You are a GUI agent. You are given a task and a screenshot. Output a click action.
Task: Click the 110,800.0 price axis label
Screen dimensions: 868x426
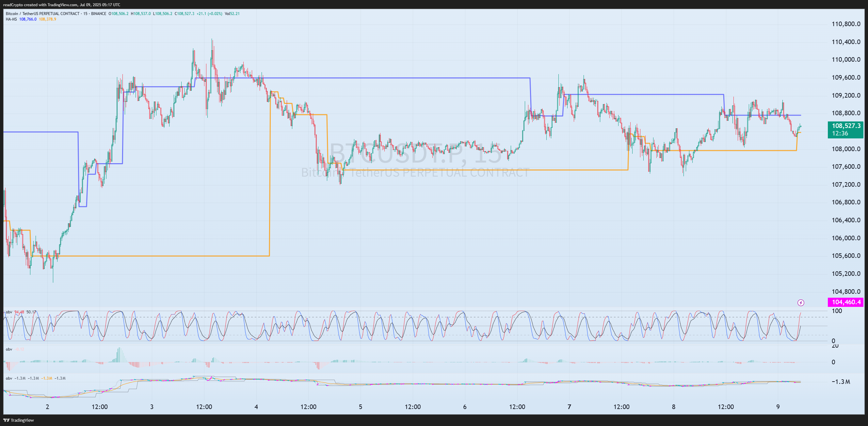pos(846,24)
